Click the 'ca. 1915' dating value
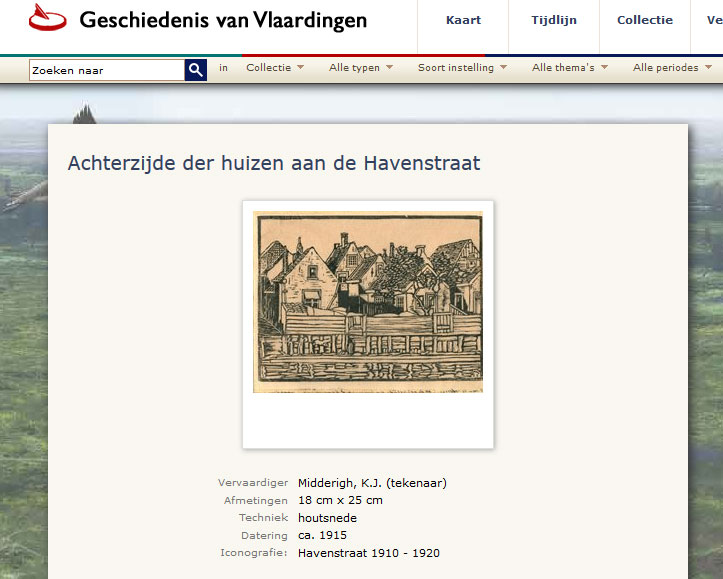Screen dimensions: 723x579 coord(322,535)
